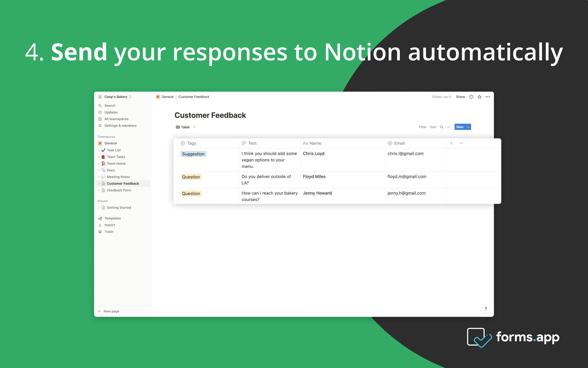
Task: Click the blue New button
Action: click(x=460, y=127)
